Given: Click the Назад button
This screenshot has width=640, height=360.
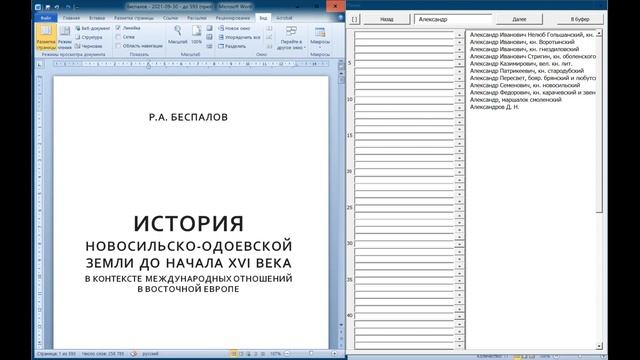Looking at the screenshot, I should [x=387, y=19].
